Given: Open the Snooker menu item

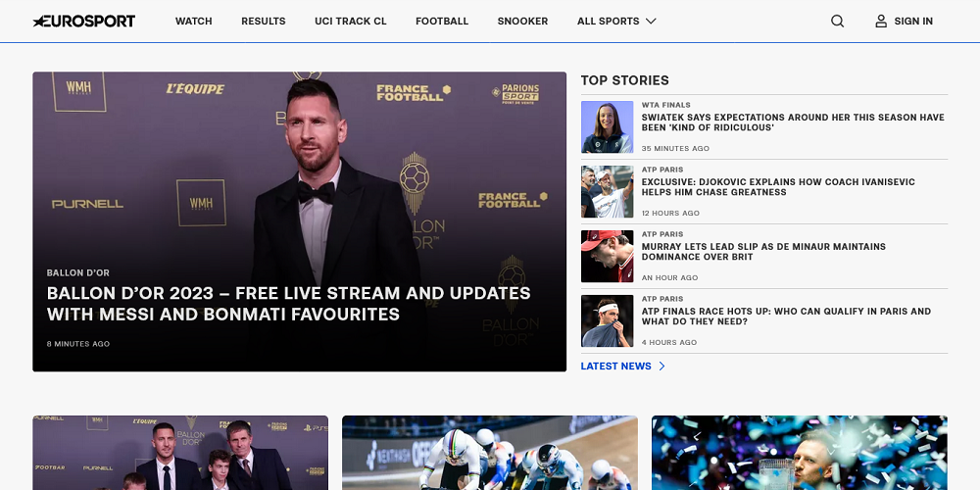Looking at the screenshot, I should click(522, 22).
